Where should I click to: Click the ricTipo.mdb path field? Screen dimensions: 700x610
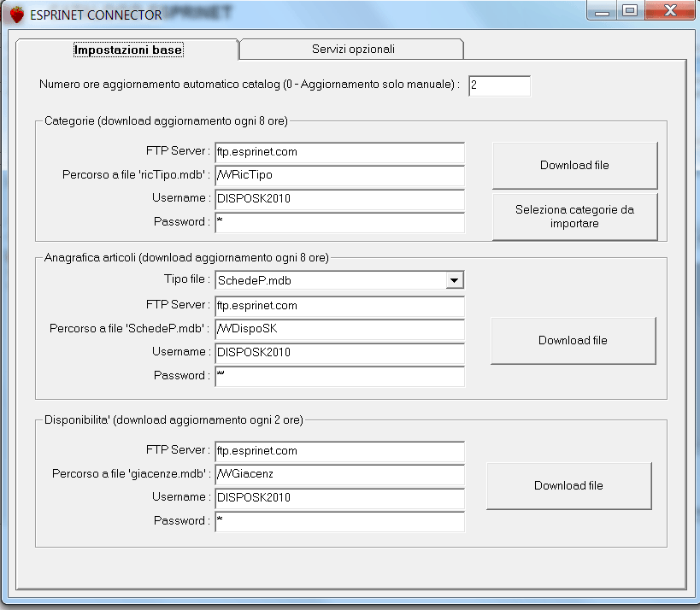[339, 175]
